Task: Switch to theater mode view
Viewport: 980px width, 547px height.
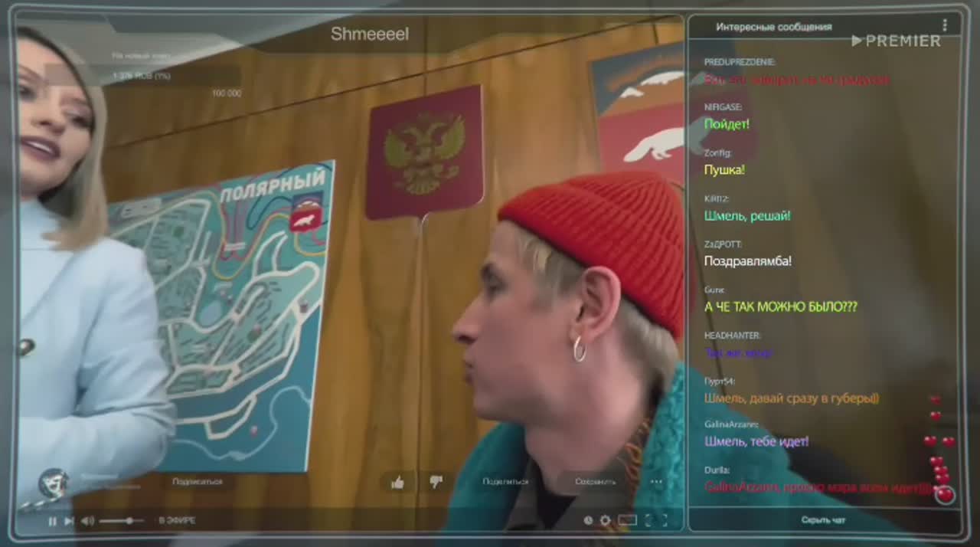Action: tap(627, 521)
